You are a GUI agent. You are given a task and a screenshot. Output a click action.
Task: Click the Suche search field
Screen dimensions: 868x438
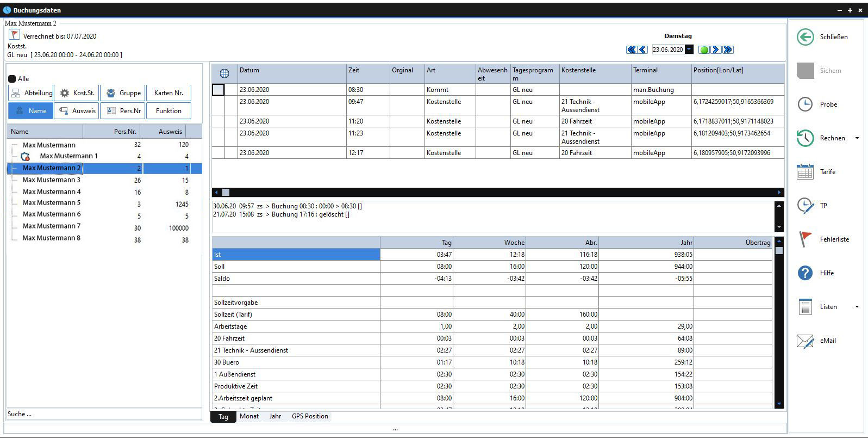pos(103,414)
